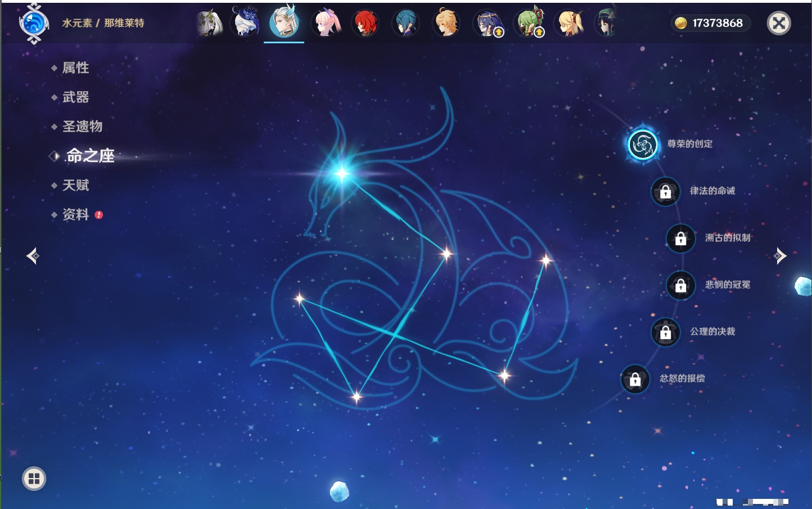Open the activated 尊荣的创定 constellation icon
The width and height of the screenshot is (812, 509).
tap(642, 145)
